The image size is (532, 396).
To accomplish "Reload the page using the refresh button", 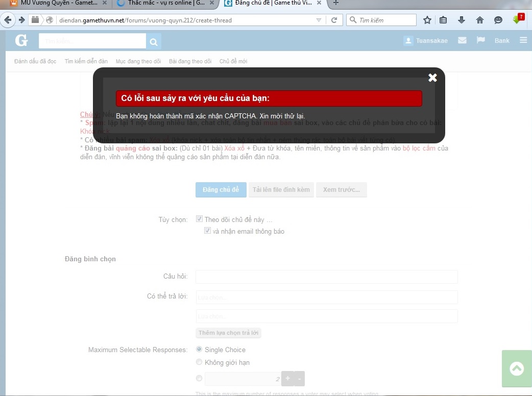I will (334, 20).
